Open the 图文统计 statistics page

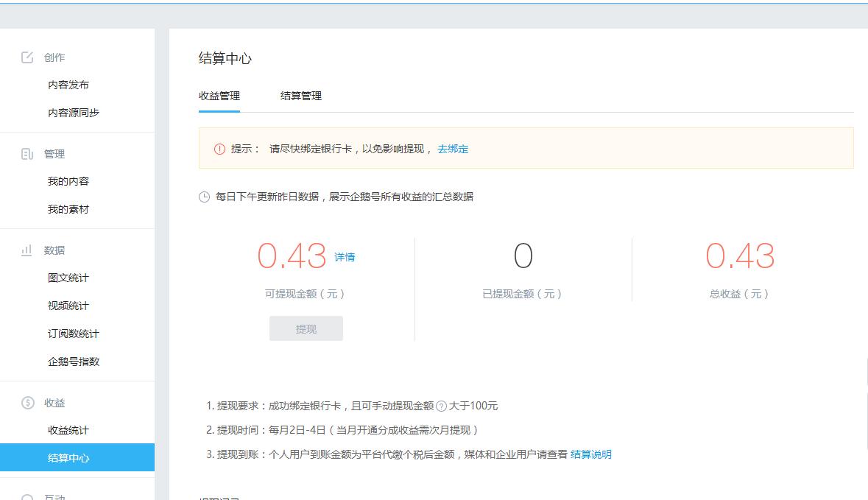[68, 278]
